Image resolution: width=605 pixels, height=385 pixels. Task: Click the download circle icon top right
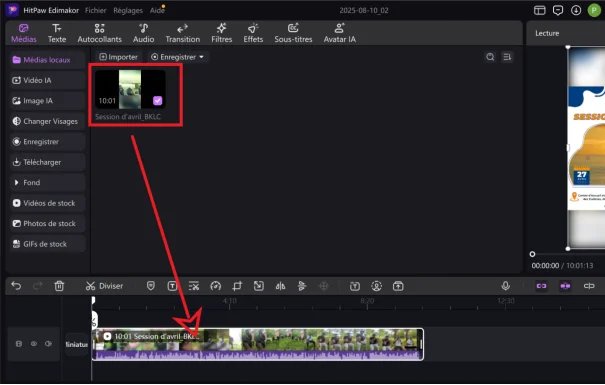pyautogui.click(x=576, y=10)
